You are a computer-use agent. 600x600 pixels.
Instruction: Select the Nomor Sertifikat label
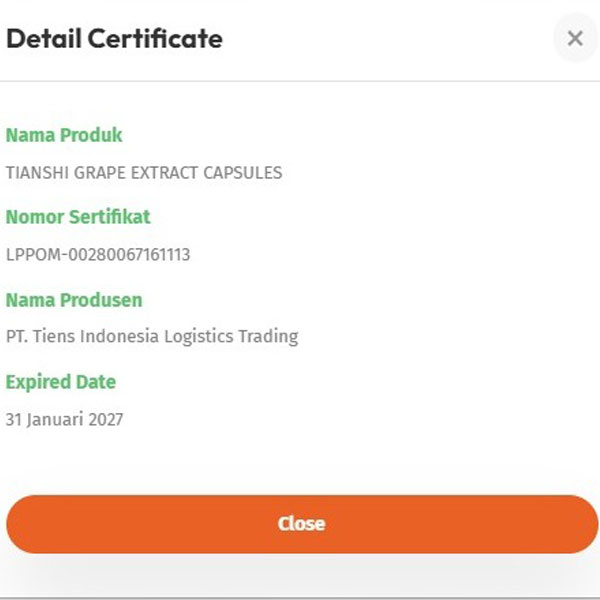click(78, 217)
